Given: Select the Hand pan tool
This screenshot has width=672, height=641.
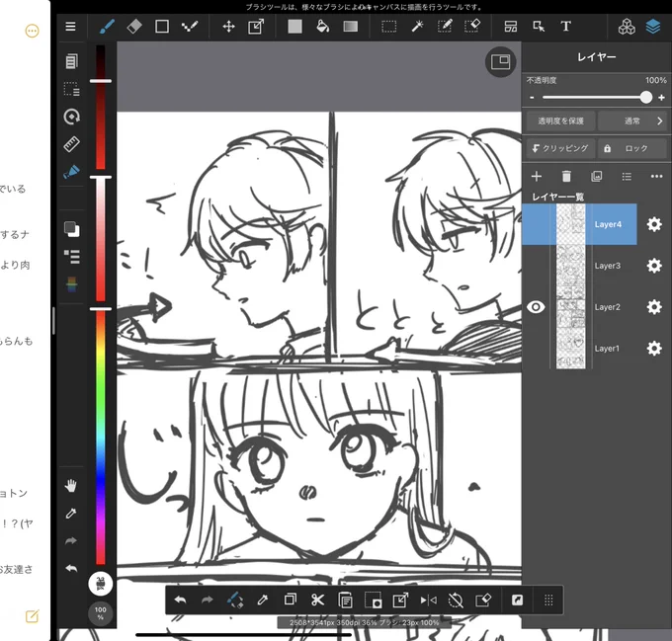Looking at the screenshot, I should tap(71, 486).
